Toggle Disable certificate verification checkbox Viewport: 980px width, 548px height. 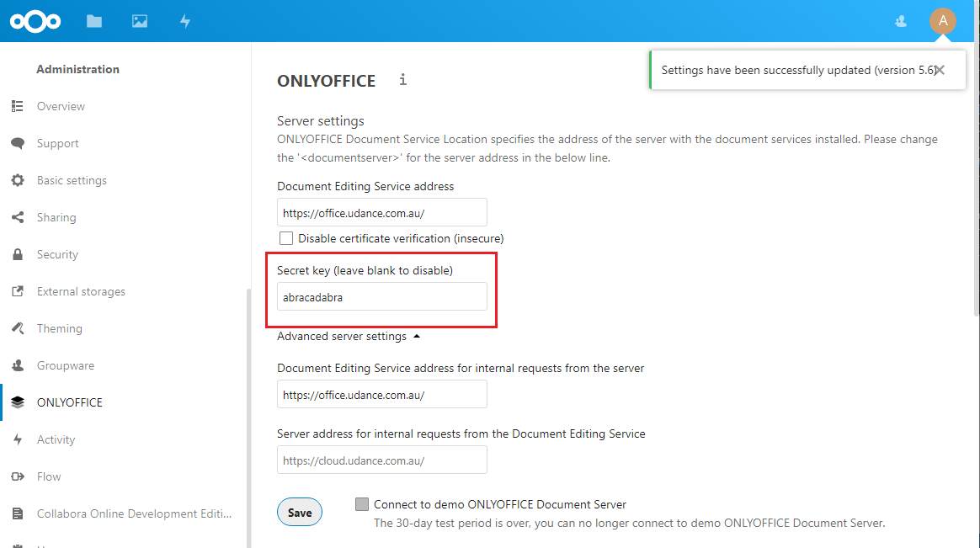pos(286,238)
